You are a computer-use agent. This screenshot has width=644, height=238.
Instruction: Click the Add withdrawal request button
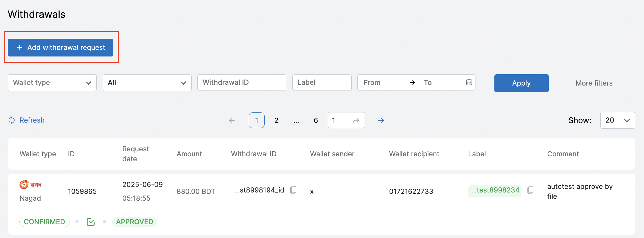60,47
